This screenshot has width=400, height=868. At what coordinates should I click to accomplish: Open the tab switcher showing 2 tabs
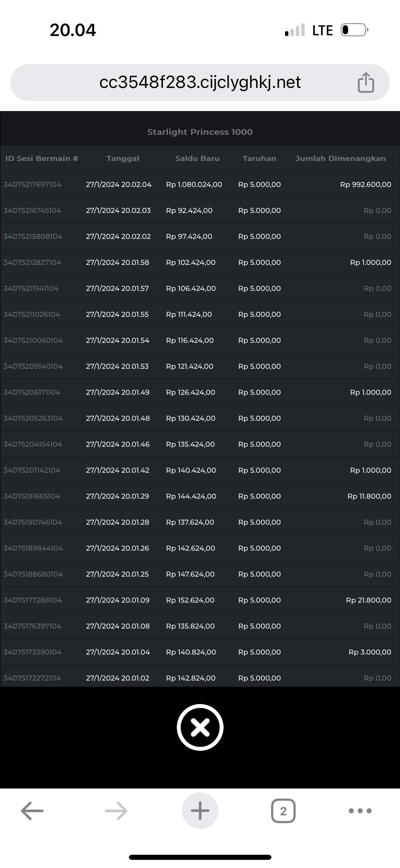[x=283, y=811]
